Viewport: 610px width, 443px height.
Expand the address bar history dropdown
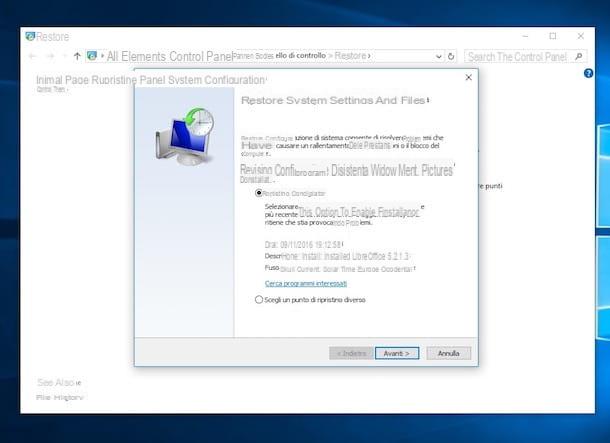tap(438, 56)
